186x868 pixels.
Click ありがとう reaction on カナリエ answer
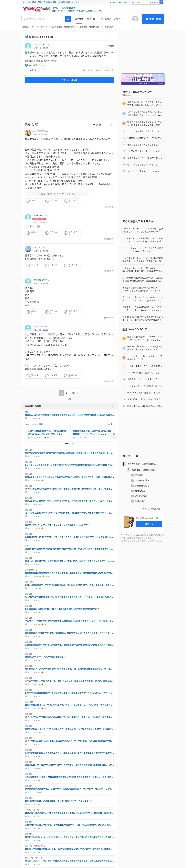(72, 265)
